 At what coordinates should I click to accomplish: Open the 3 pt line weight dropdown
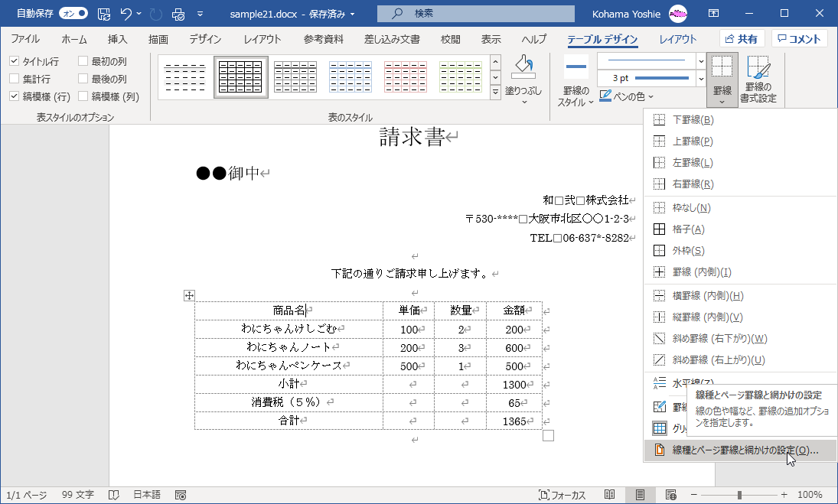pos(699,77)
